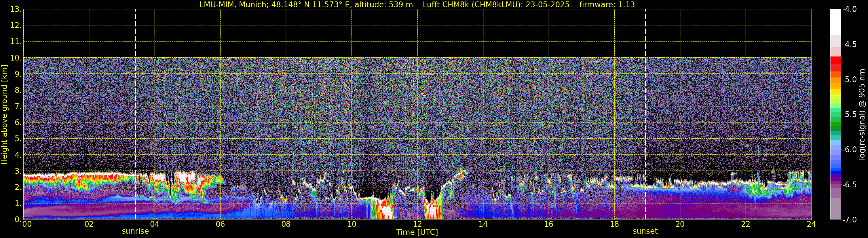Click the height axis tick '11.'

[16, 42]
